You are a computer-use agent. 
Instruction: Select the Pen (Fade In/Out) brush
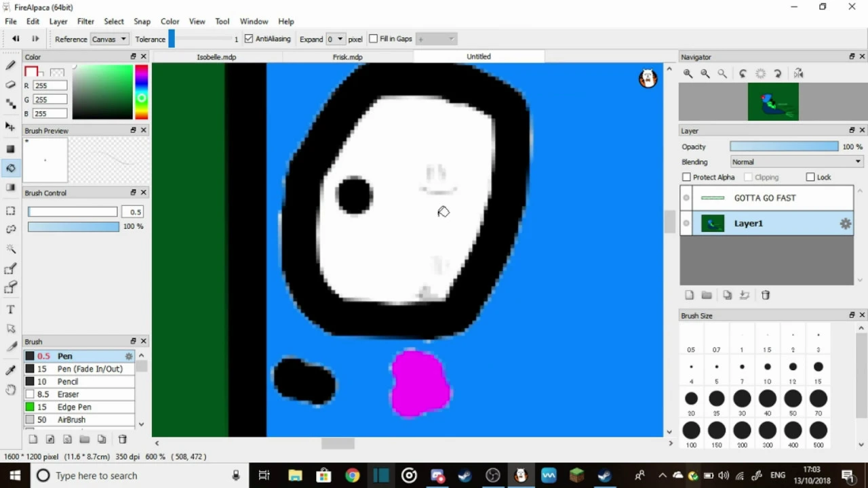pyautogui.click(x=79, y=369)
